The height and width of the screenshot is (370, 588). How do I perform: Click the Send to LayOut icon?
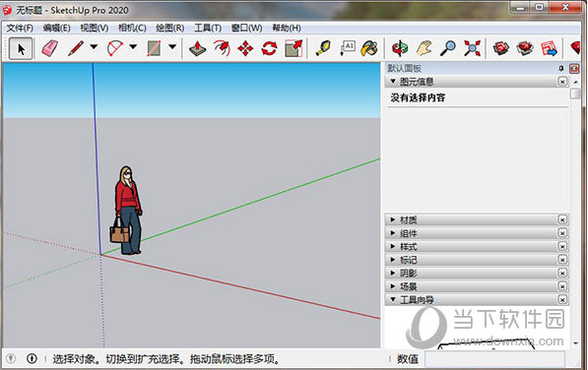pos(549,48)
